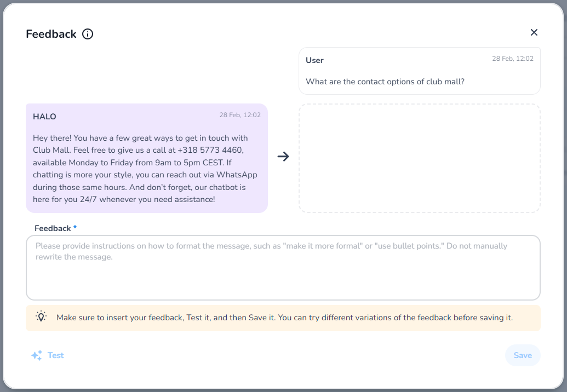Close the Feedback dialog with X
Screen dimensions: 567x392
pos(534,32)
